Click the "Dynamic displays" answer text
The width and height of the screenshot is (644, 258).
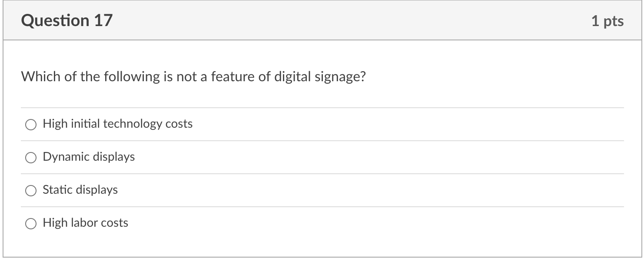[89, 157]
